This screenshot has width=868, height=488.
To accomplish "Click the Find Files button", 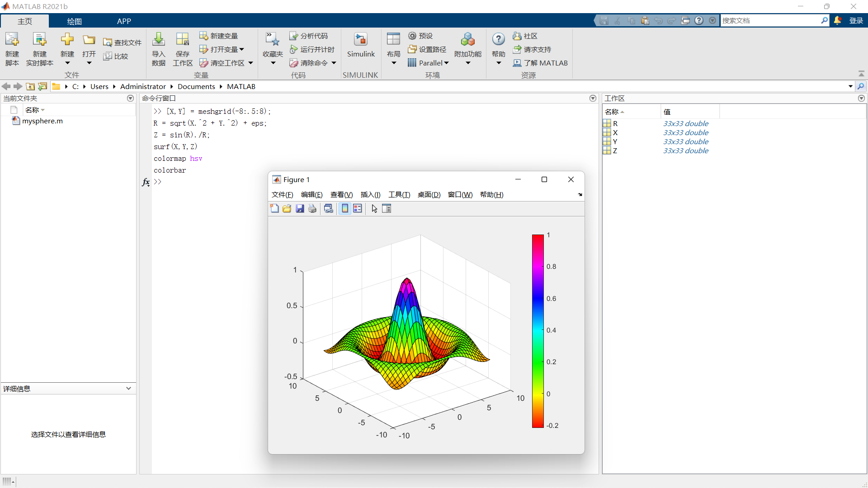I will click(122, 42).
